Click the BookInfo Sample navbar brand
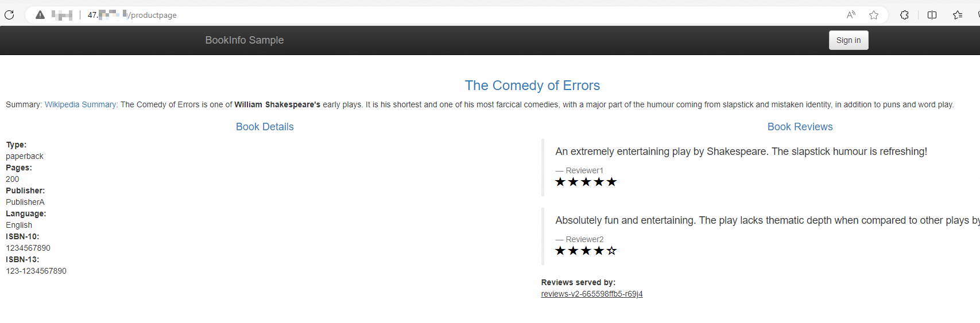Viewport: 980px width, 323px height. [244, 40]
